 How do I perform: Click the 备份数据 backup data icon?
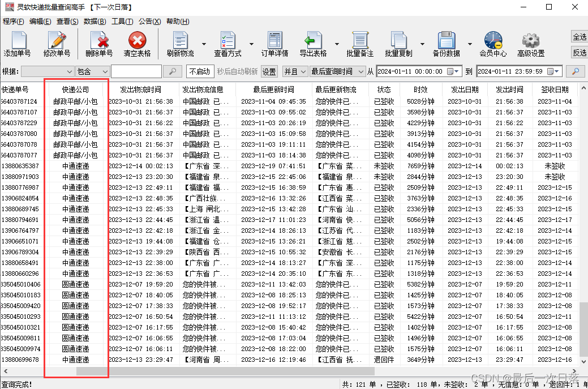click(x=447, y=44)
